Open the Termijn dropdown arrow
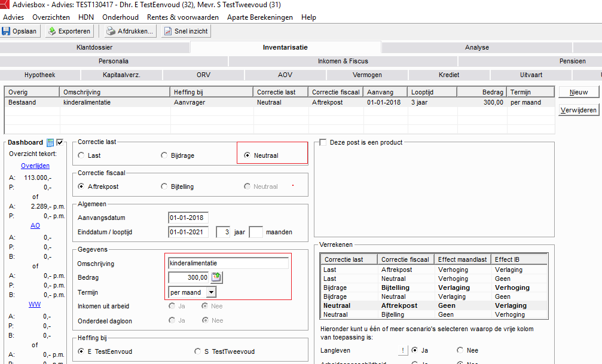Viewport: 602px width, 364px height. pos(211,292)
